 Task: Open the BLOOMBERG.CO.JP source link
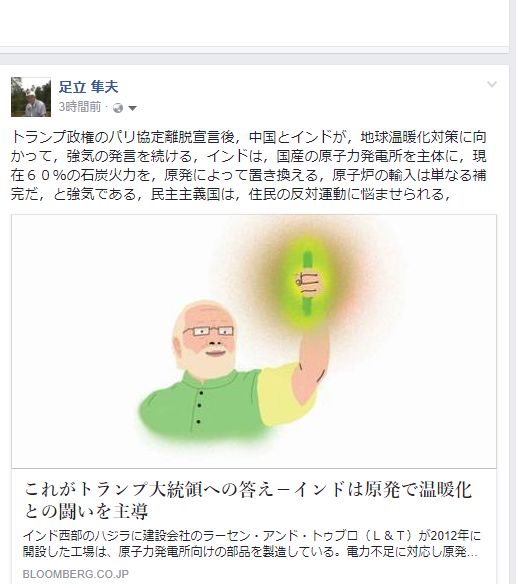click(x=76, y=574)
